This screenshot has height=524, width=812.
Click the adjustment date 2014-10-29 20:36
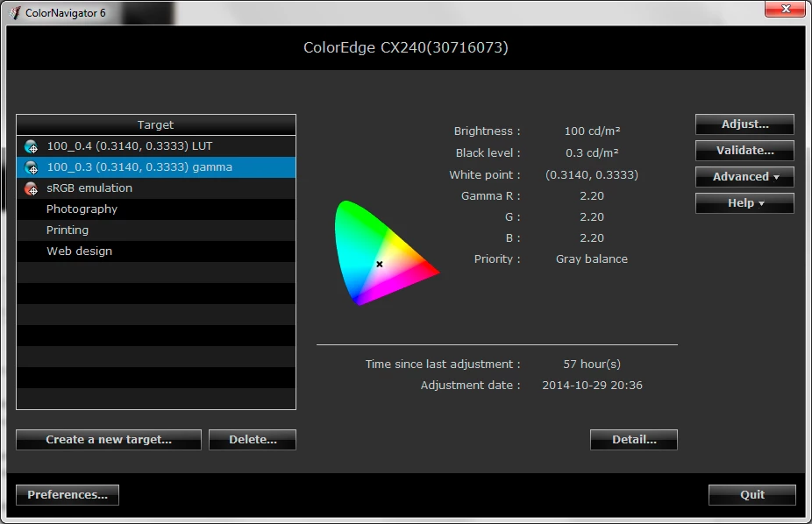[592, 386]
